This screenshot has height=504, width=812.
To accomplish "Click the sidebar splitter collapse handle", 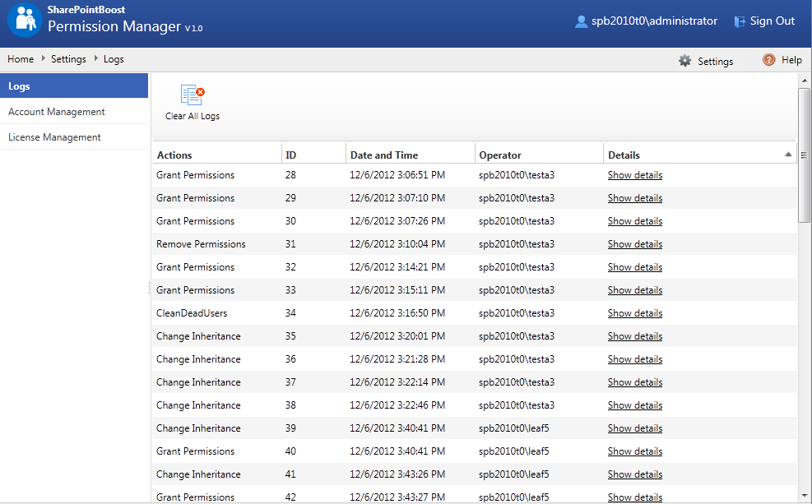I will (150, 288).
